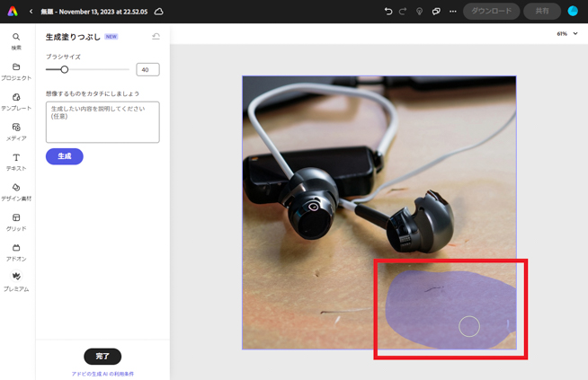Click the generative fill prompt text box
The width and height of the screenshot is (588, 380).
(x=102, y=121)
